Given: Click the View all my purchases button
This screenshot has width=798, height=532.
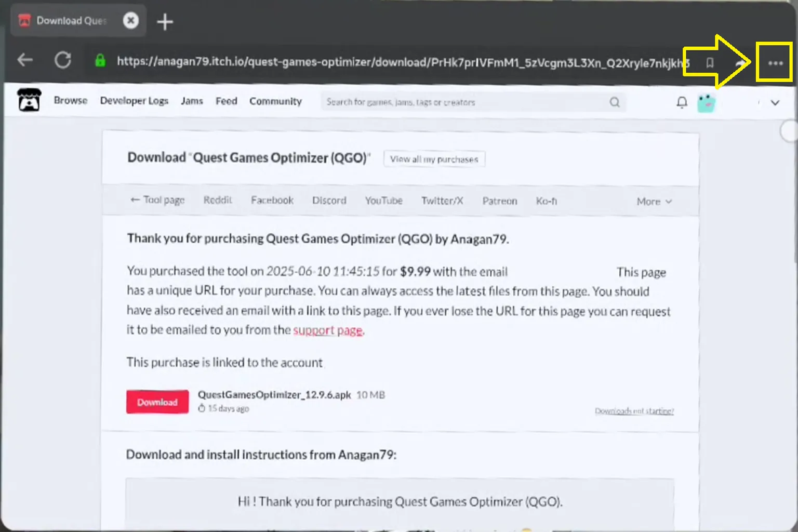Looking at the screenshot, I should tap(434, 159).
